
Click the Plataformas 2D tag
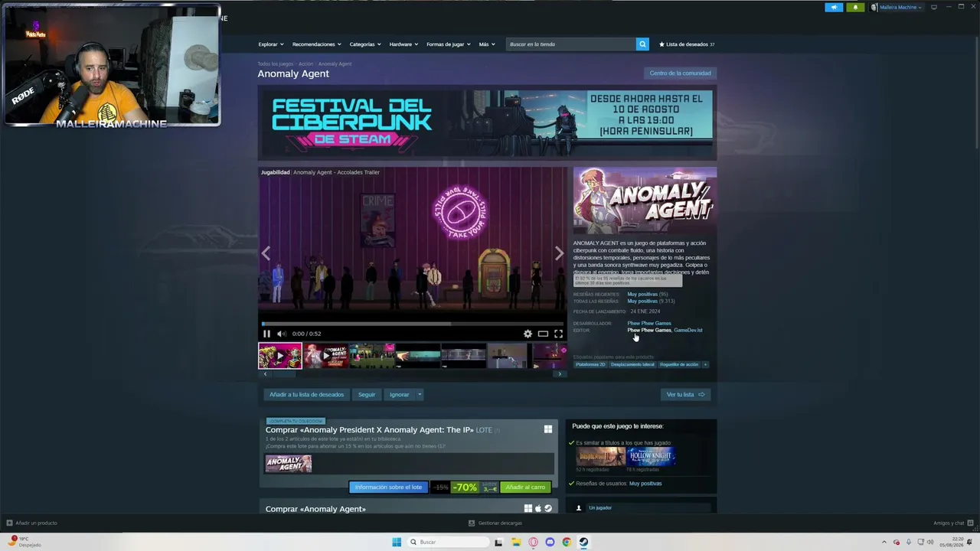click(590, 364)
